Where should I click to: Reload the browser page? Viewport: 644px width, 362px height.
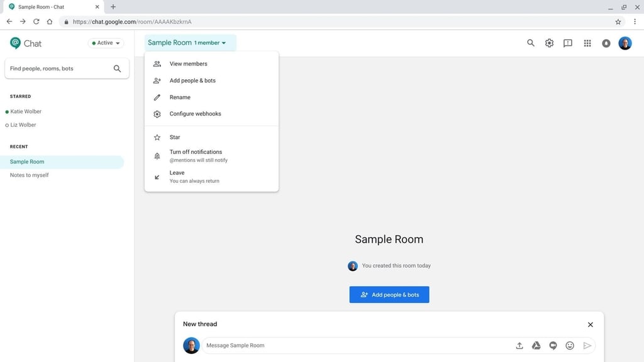click(36, 22)
